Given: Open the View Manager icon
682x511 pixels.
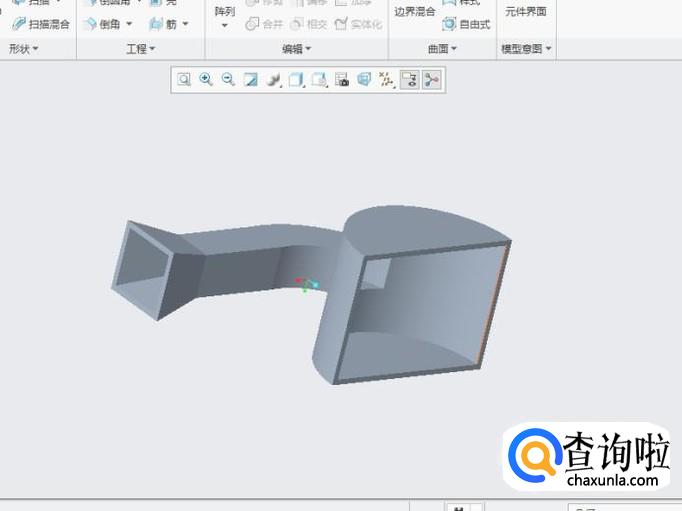Looking at the screenshot, I should click(342, 80).
